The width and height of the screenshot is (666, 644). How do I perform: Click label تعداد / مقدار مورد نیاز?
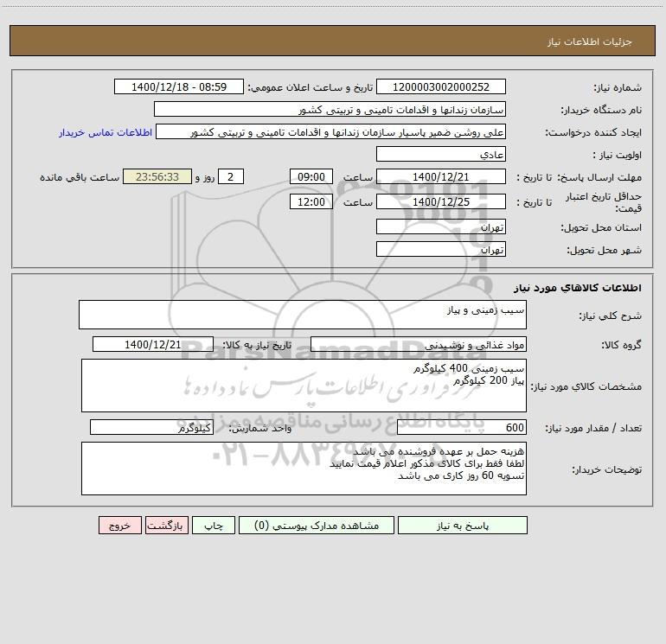pos(593,428)
